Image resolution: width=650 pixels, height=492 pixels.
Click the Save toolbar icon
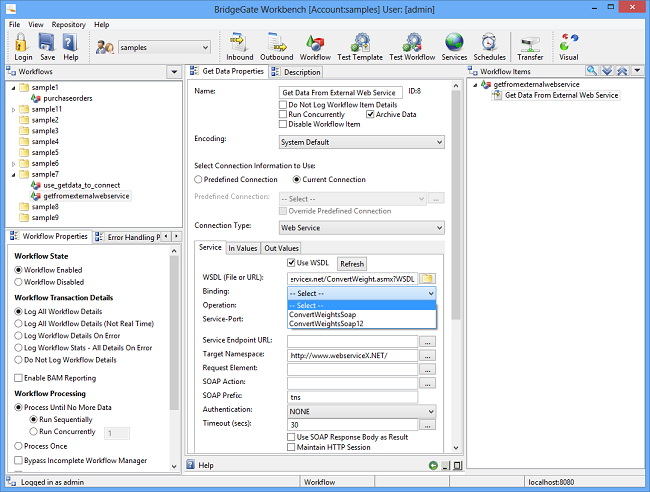tap(47, 44)
